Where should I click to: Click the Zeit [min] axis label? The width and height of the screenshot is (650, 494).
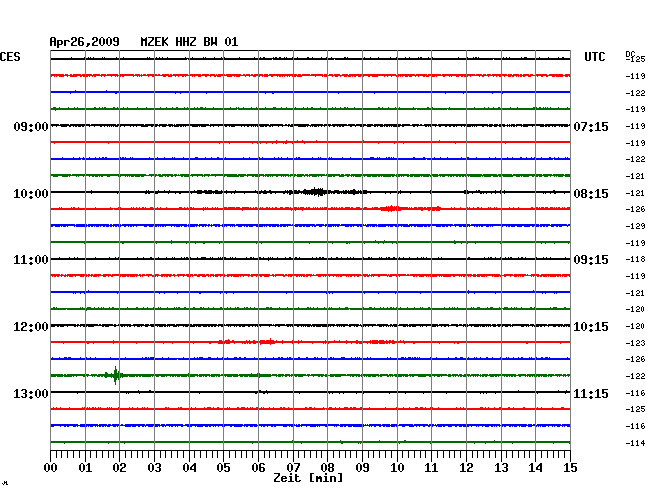308,479
